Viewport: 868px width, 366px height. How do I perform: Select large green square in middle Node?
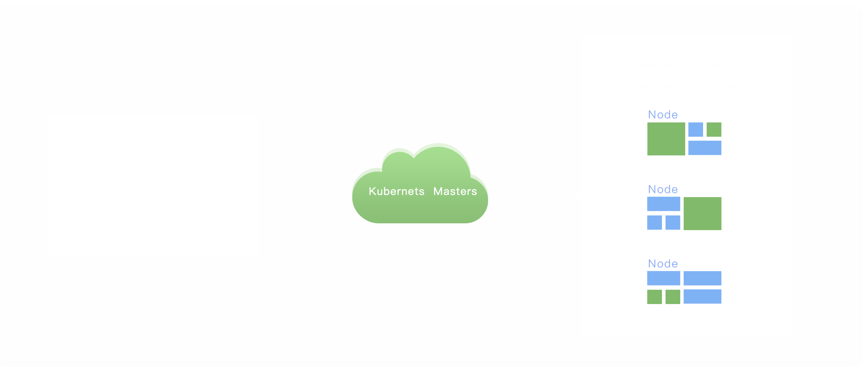(702, 214)
